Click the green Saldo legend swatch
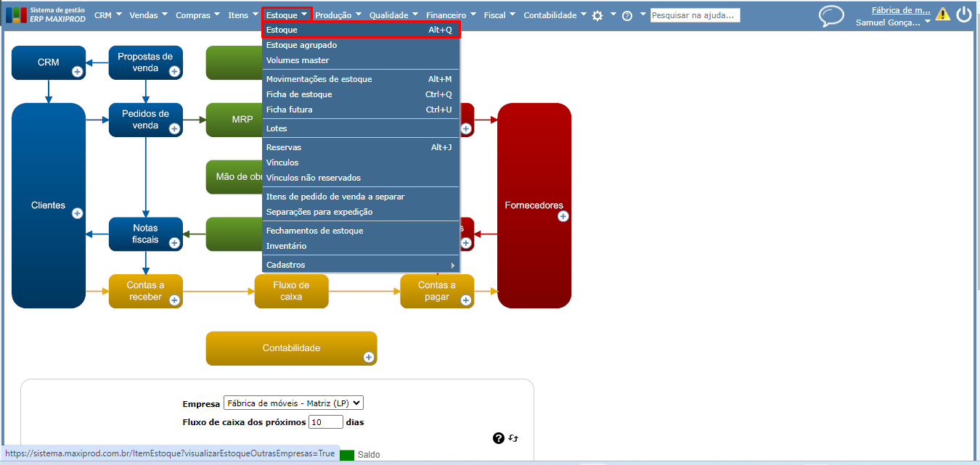The image size is (980, 465). tap(347, 455)
